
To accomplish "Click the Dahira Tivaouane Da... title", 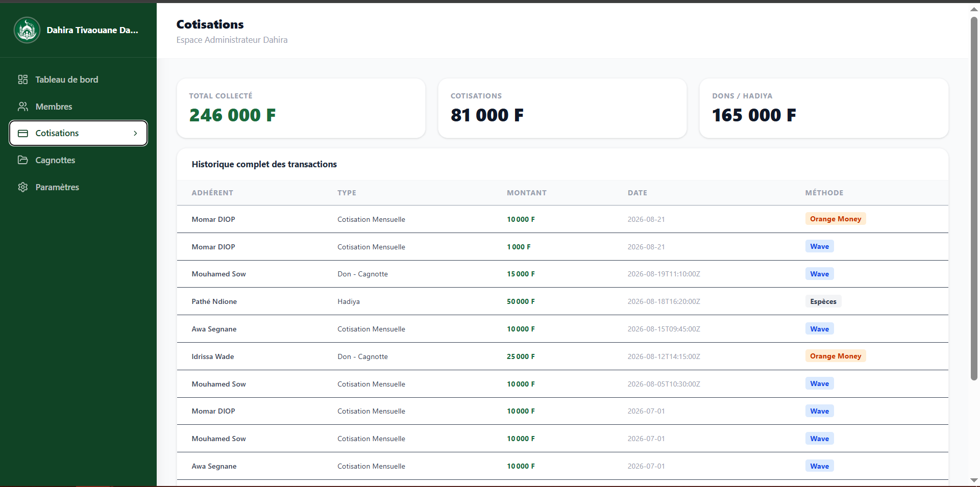I will pyautogui.click(x=92, y=30).
